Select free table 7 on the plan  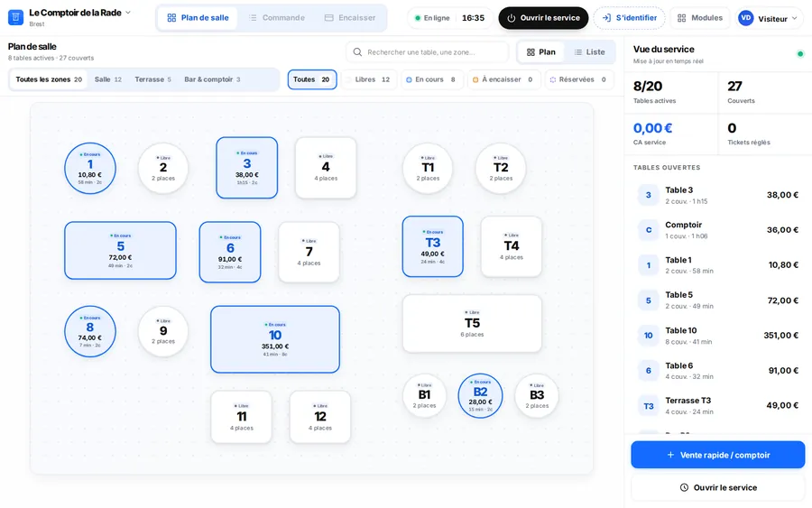309,252
